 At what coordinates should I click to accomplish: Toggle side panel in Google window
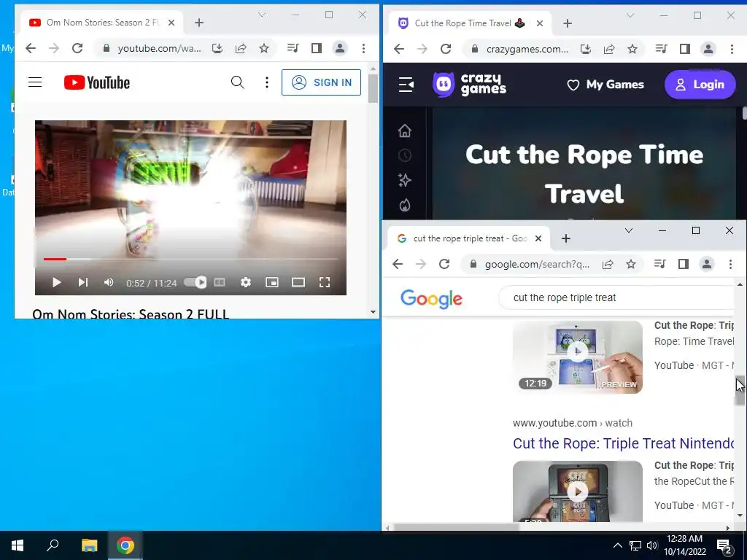pos(683,264)
